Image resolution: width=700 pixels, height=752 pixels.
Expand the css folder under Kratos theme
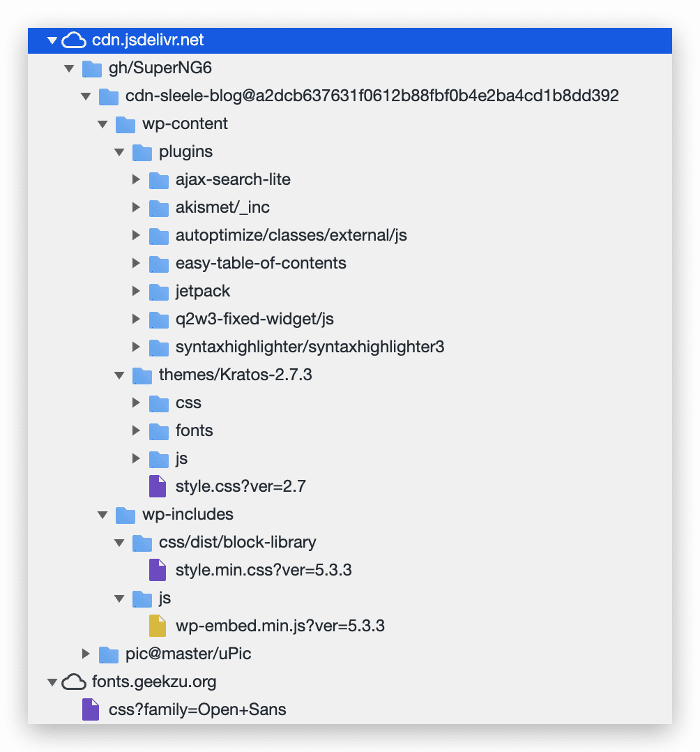(136, 403)
